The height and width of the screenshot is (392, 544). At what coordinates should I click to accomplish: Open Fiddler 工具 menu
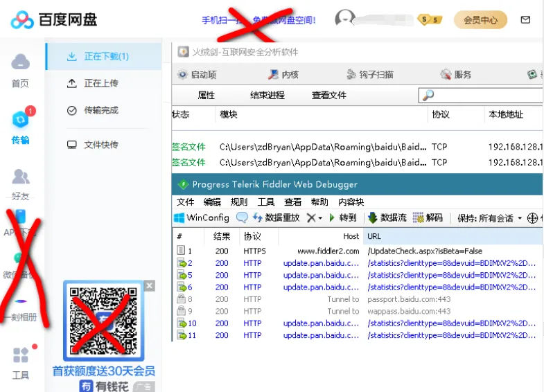pos(265,202)
